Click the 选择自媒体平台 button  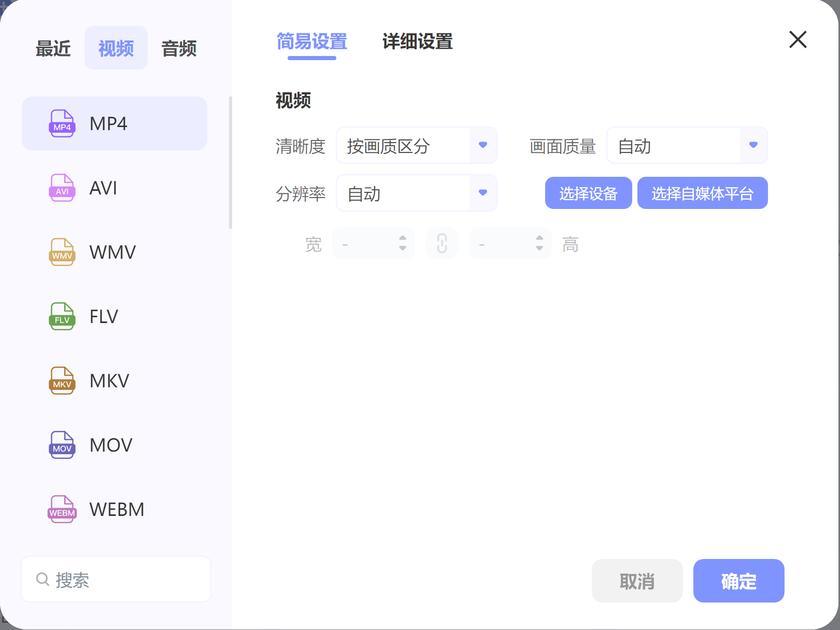tap(703, 193)
